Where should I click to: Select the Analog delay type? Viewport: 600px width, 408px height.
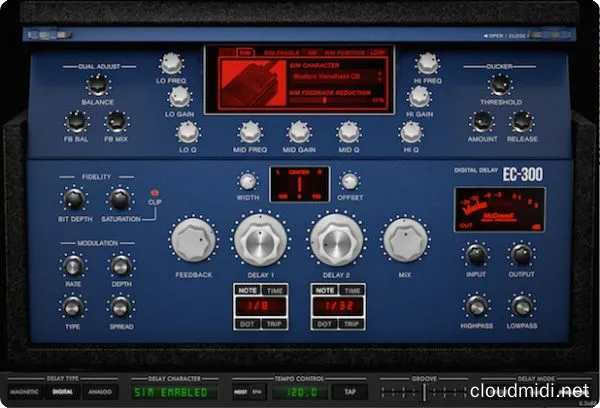pyautogui.click(x=99, y=392)
